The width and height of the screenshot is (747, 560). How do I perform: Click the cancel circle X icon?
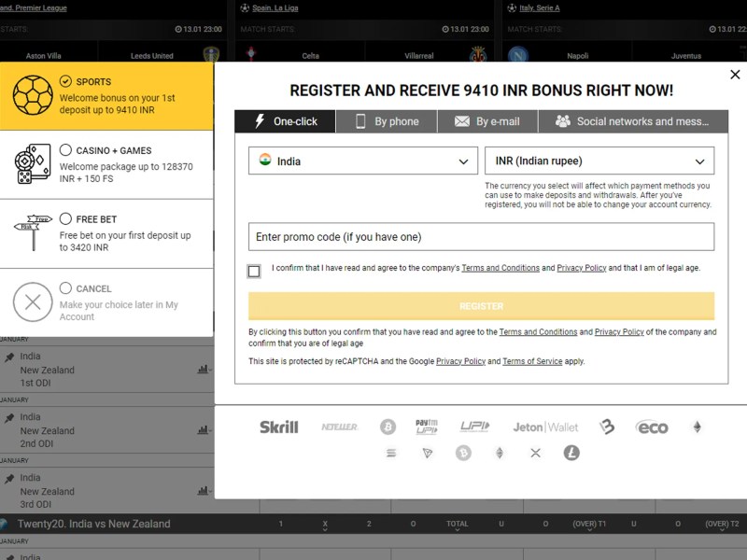(x=33, y=301)
